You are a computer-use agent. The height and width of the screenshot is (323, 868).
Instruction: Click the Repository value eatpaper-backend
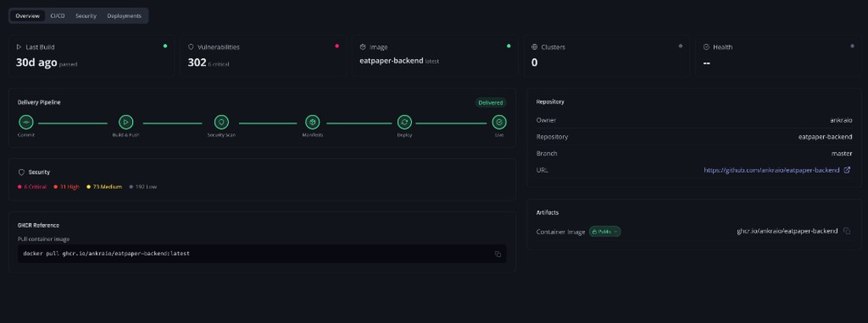tap(826, 137)
